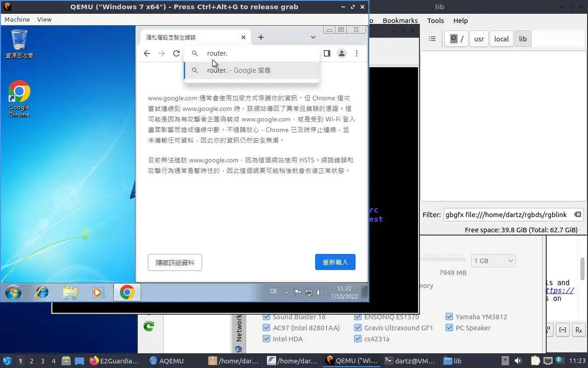Go to root '/' path button
Image resolution: width=588 pixels, height=368 pixels.
(x=456, y=39)
